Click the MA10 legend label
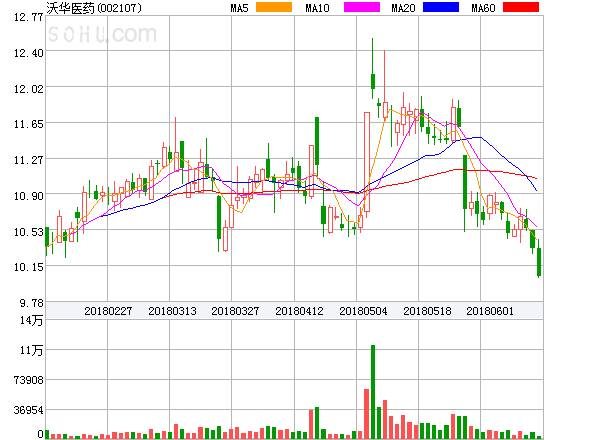Image resolution: width=600 pixels, height=440 pixels. coord(317,8)
